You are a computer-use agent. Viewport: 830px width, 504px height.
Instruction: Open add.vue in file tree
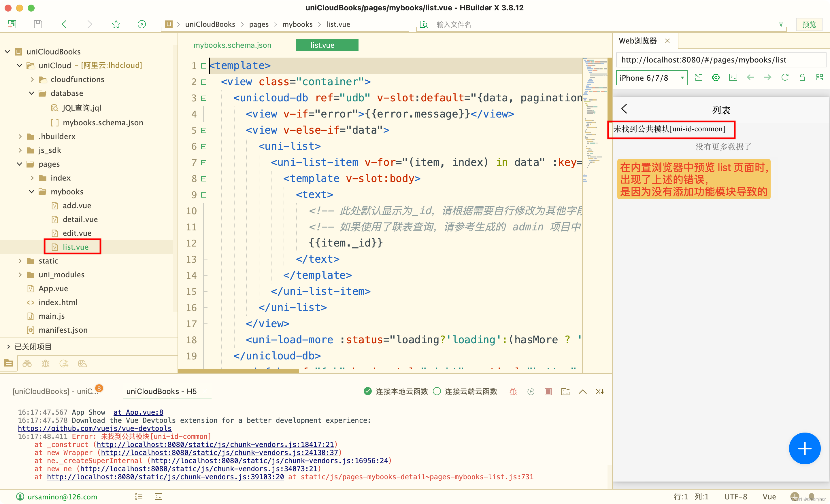tap(76, 205)
